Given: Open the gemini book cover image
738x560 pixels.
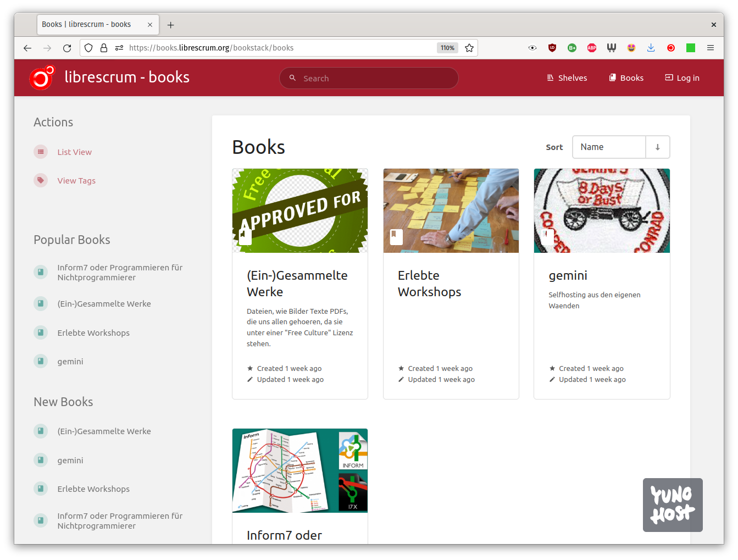Looking at the screenshot, I should pyautogui.click(x=602, y=210).
